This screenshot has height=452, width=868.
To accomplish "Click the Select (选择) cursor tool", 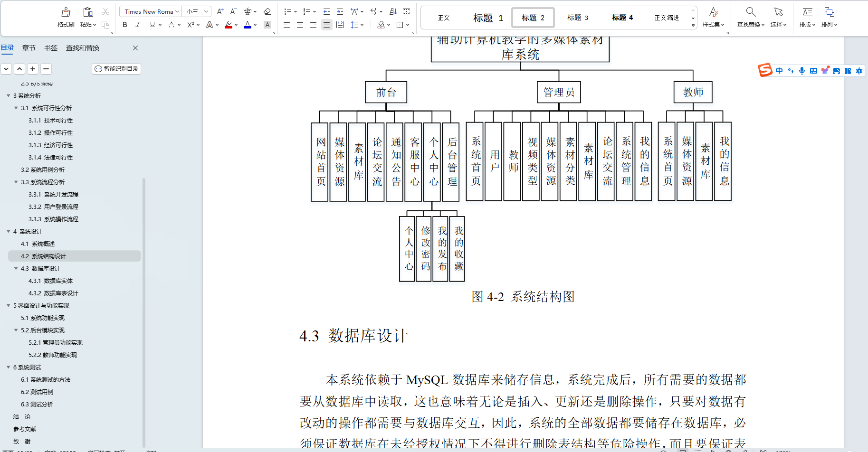I will click(778, 12).
